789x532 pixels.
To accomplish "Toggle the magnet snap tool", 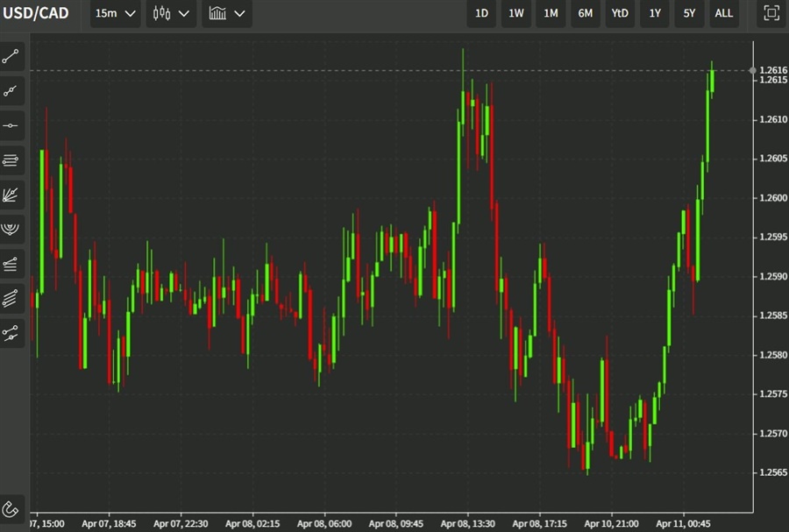I will point(11,509).
